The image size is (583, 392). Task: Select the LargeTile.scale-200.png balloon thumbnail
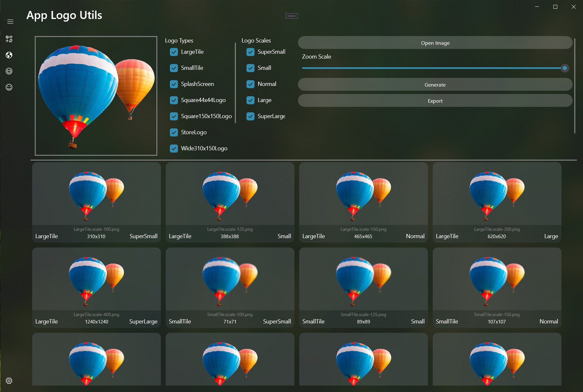point(497,196)
